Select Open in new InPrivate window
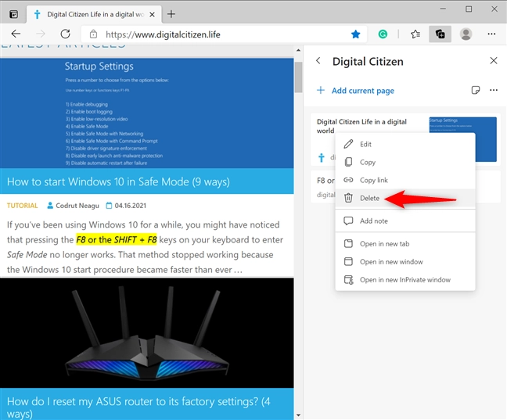The width and height of the screenshot is (507, 420). (405, 280)
